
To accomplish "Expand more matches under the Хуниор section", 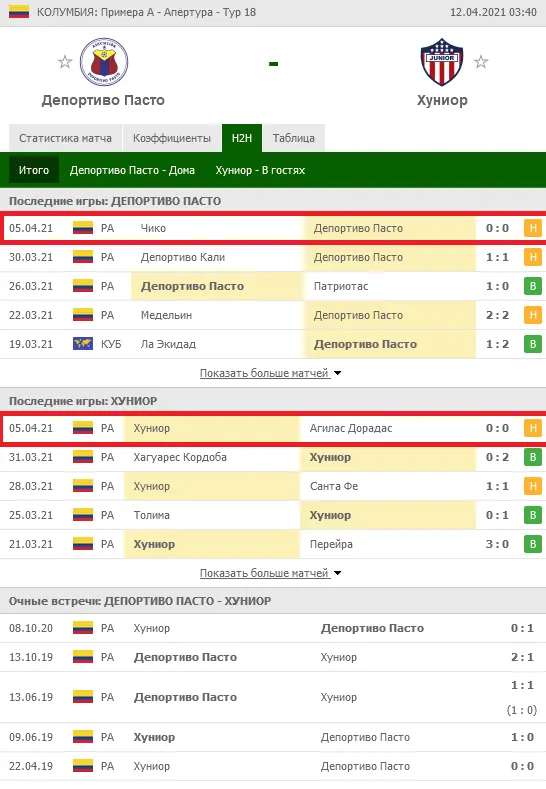I will coord(270,573).
